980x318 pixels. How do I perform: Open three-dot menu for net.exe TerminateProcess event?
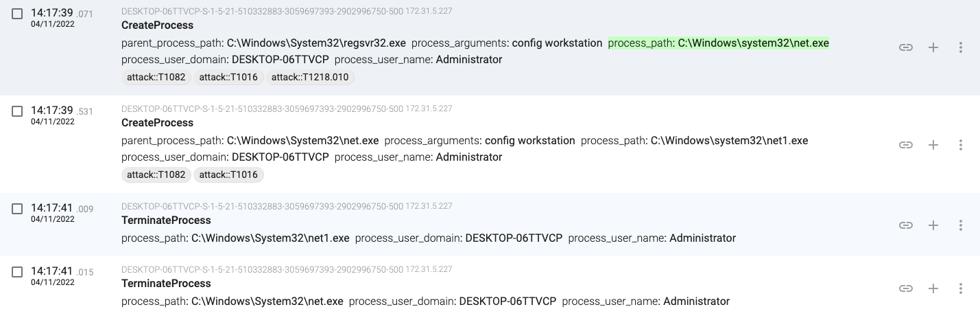(961, 288)
